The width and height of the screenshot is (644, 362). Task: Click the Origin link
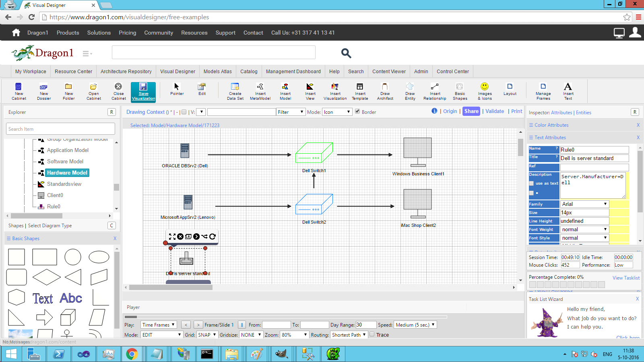coord(450,111)
